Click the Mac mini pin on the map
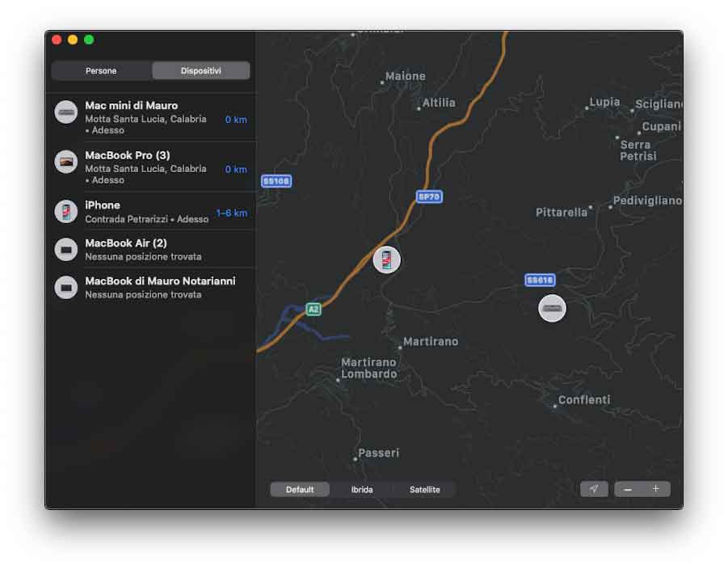 click(x=552, y=308)
